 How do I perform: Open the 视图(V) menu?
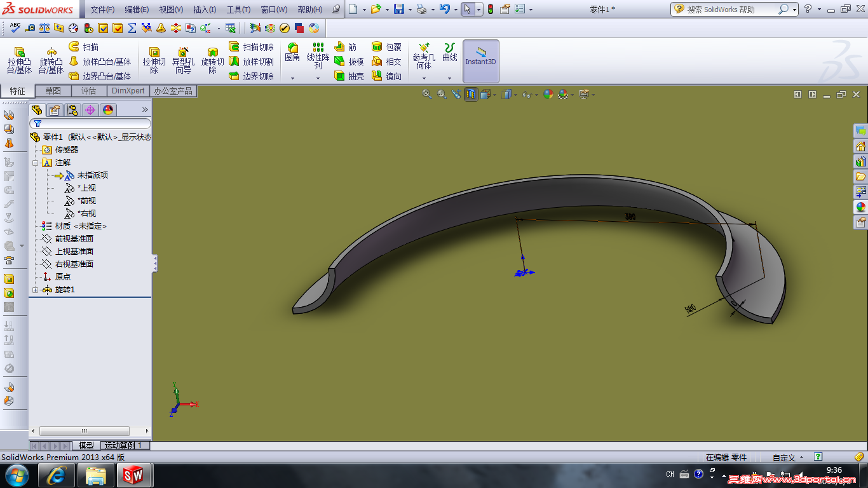pyautogui.click(x=171, y=10)
